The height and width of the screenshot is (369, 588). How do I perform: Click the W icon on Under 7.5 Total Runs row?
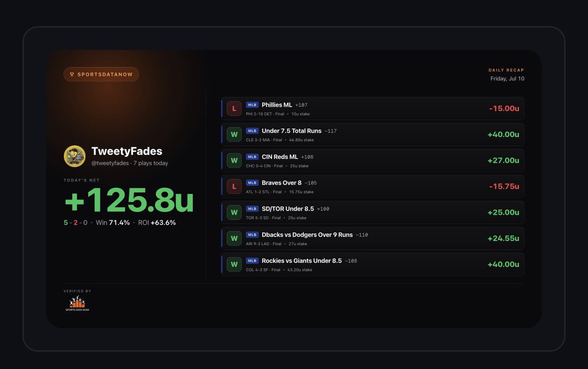pos(234,135)
